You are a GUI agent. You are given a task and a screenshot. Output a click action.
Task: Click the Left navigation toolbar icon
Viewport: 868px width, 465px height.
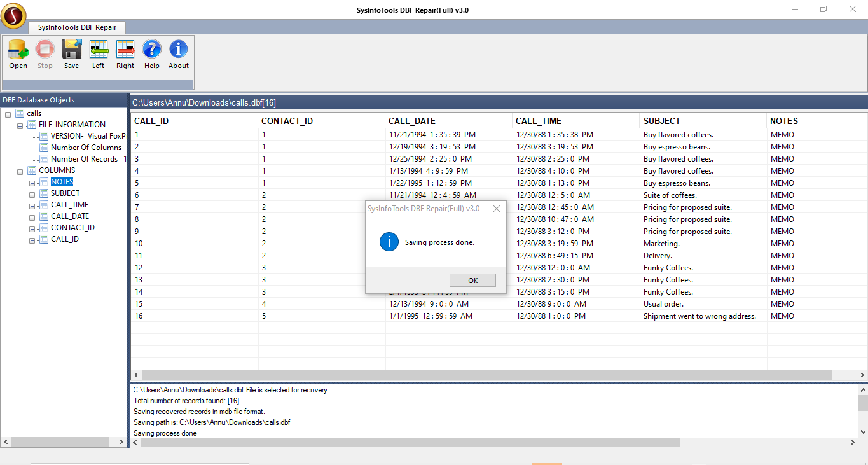pyautogui.click(x=98, y=50)
